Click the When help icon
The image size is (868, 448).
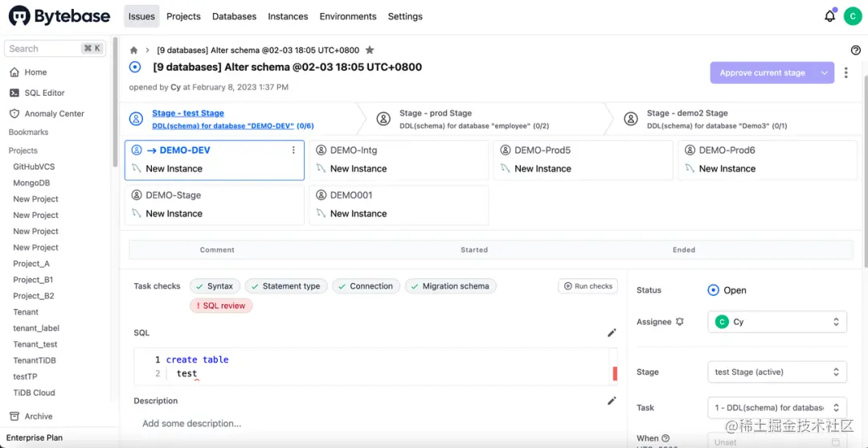point(665,438)
